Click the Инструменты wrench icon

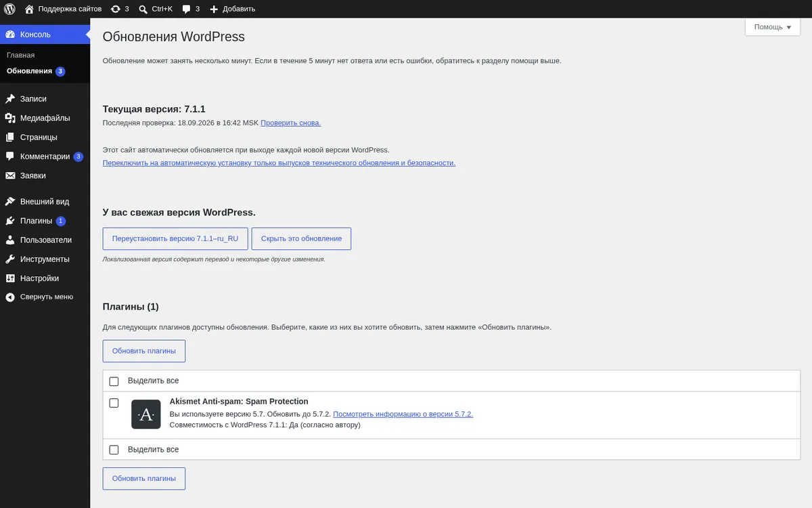point(10,259)
